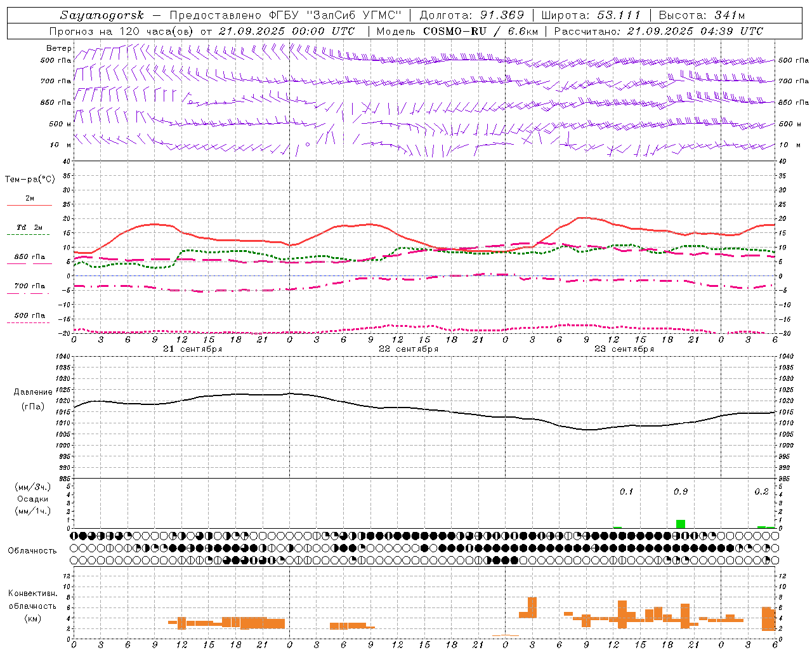
Task: Click the '(мм/1ч.)' precipitation unit label
Action: (32, 511)
